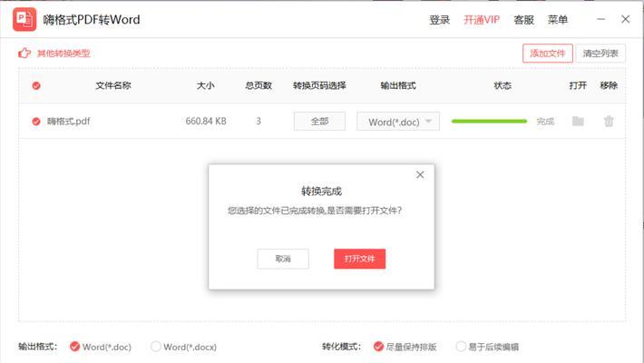Viewport: 644px width, 363px height.
Task: Select Word(*.doc) output format radio
Action: click(74, 347)
